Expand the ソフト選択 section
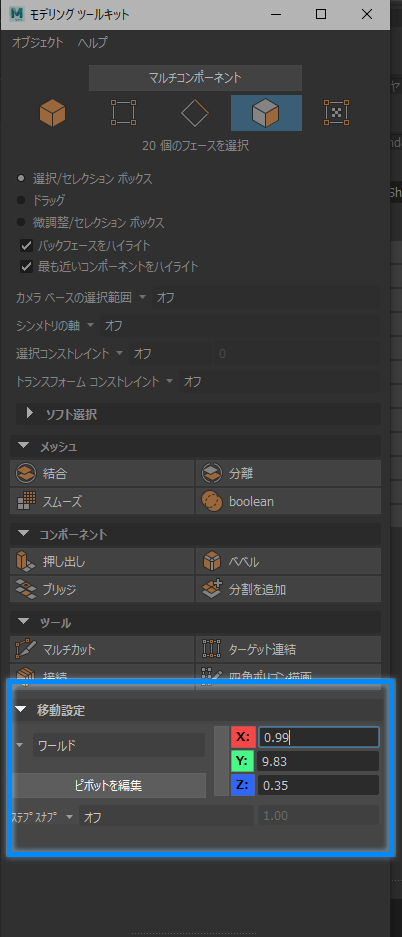Image resolution: width=402 pixels, height=937 pixels. [30, 414]
